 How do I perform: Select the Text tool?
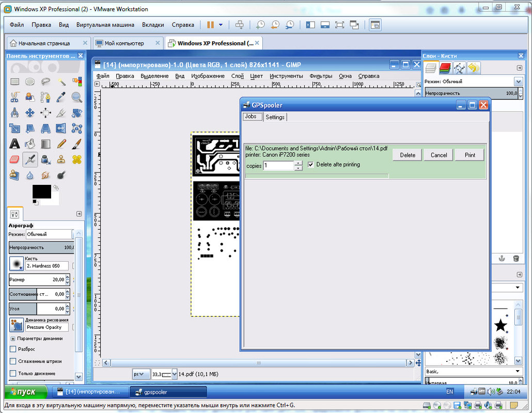pos(14,144)
